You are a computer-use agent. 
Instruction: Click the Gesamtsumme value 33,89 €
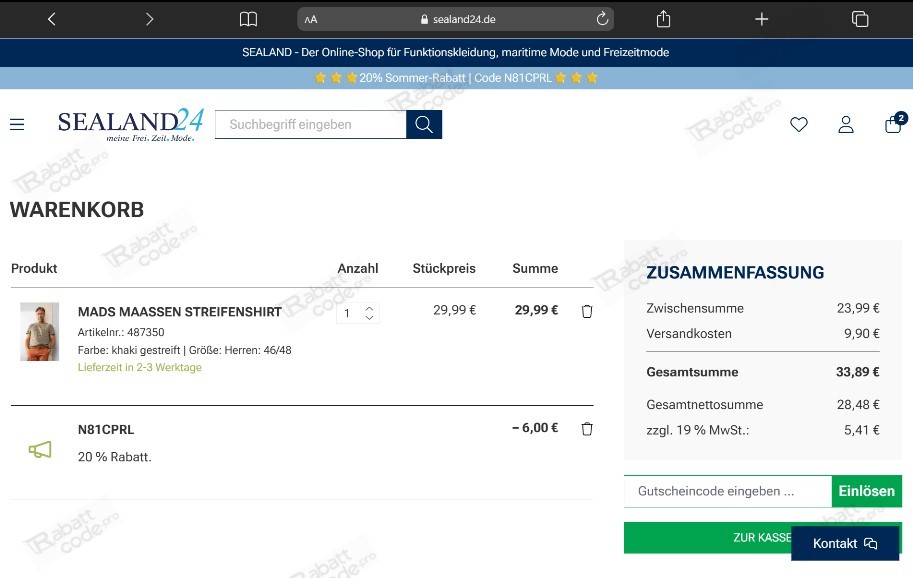[858, 372]
